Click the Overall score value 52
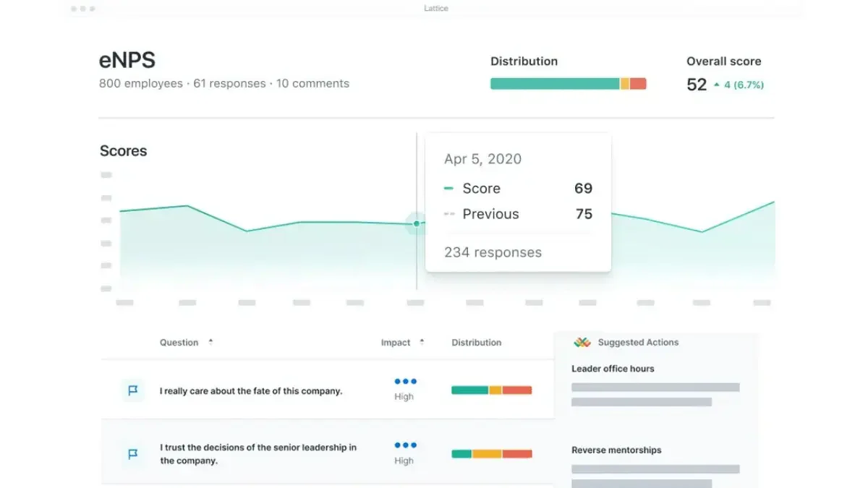Screen dimensions: 868x488 (697, 85)
